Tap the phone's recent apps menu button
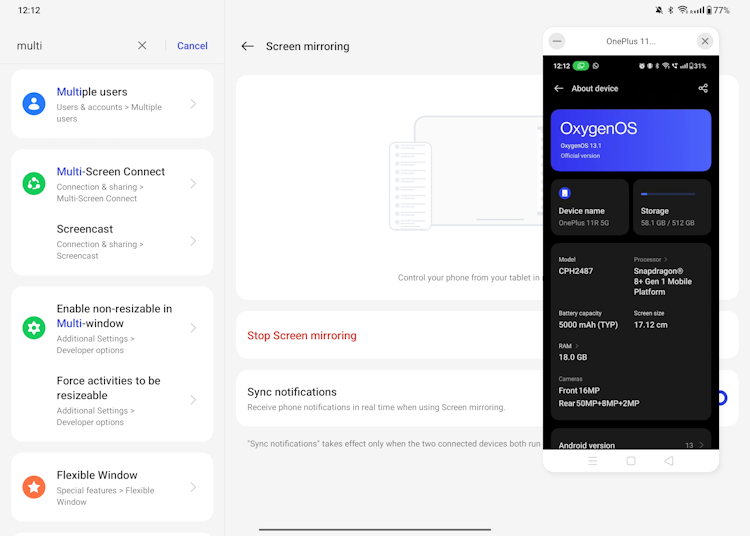This screenshot has width=750, height=536. 593,461
